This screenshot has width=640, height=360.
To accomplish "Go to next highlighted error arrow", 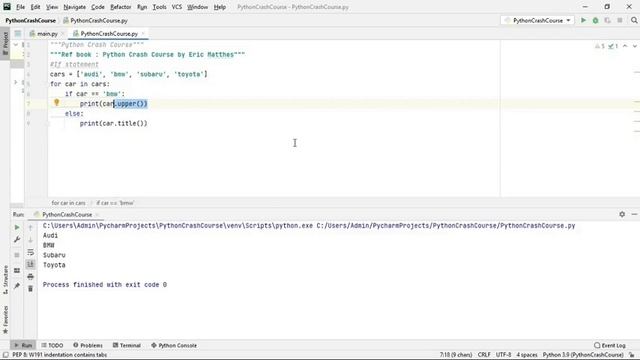I will click(x=634, y=46).
